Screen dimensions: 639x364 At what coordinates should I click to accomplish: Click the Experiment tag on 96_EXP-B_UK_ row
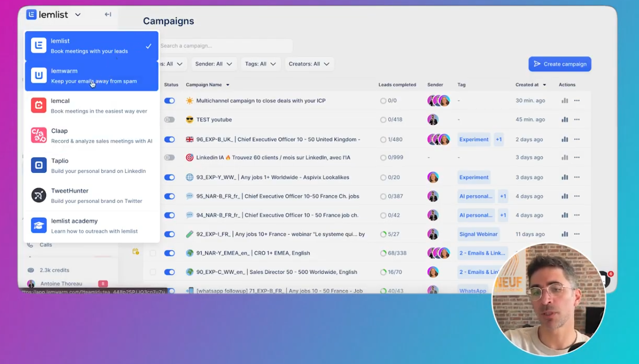(x=474, y=139)
